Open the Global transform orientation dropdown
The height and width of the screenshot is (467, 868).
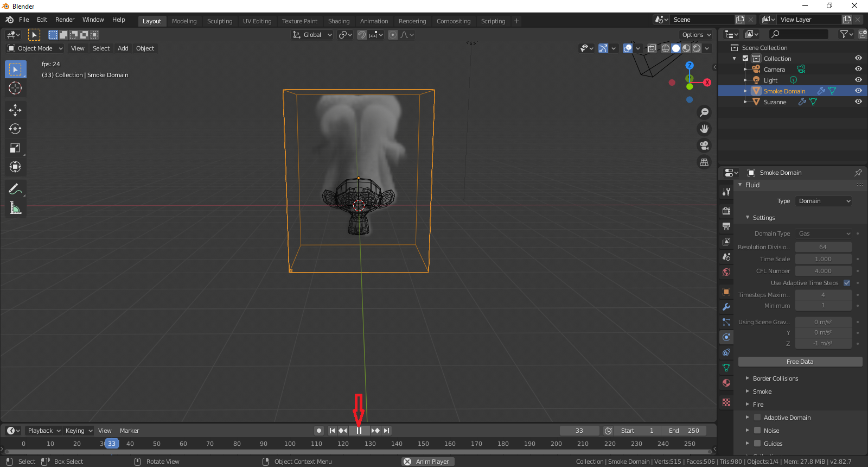[x=312, y=35]
